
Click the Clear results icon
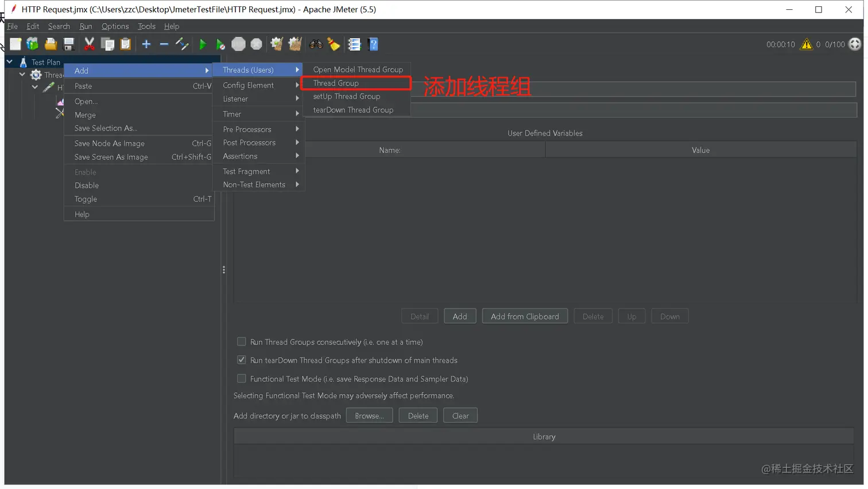(x=277, y=44)
